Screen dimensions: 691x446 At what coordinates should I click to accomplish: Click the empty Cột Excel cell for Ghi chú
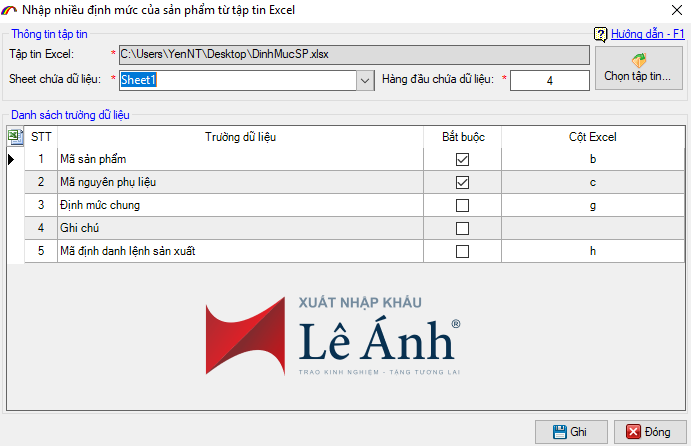click(x=593, y=228)
